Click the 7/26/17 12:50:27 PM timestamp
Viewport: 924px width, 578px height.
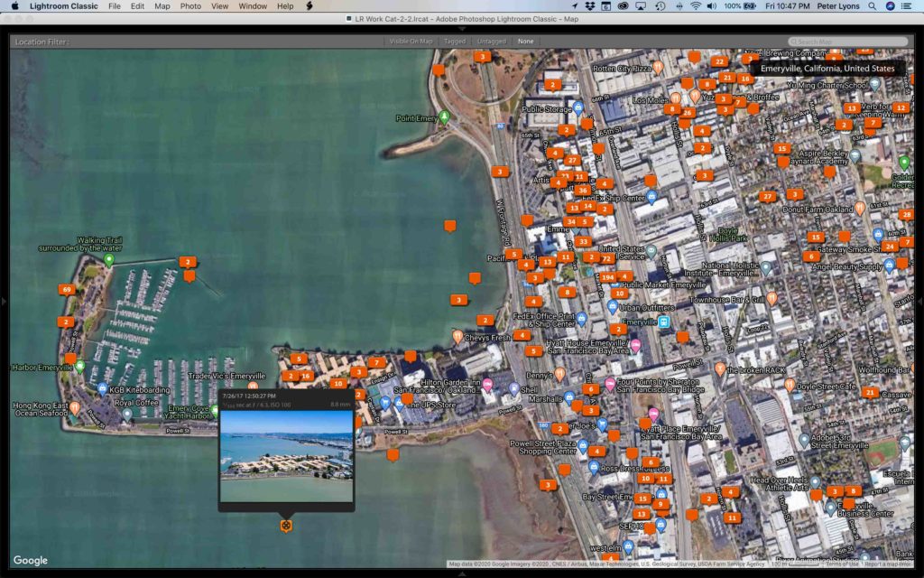point(249,396)
